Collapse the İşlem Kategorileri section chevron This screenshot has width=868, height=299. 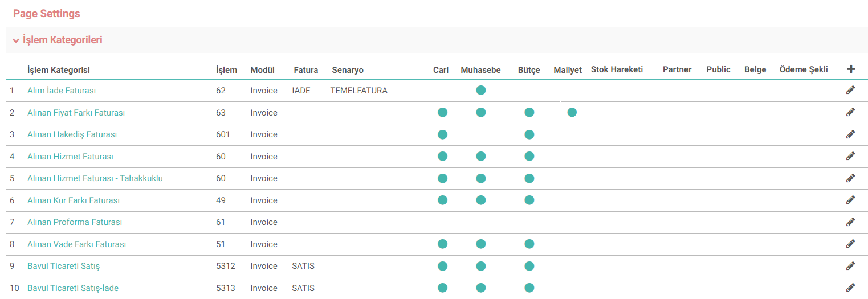click(16, 40)
